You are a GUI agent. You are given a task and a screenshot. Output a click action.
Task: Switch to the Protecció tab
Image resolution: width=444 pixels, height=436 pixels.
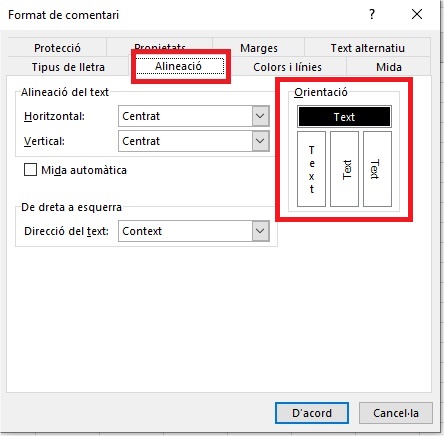pos(57,48)
